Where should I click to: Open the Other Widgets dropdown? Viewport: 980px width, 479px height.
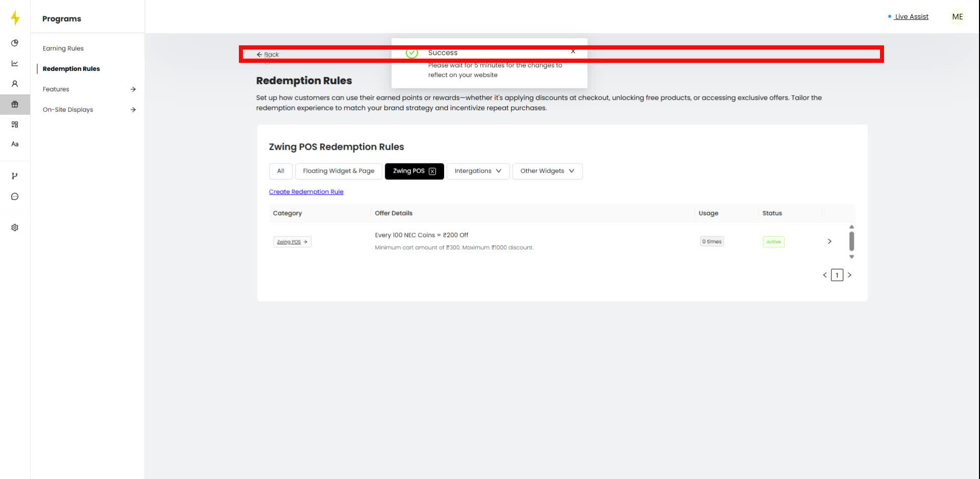point(547,171)
